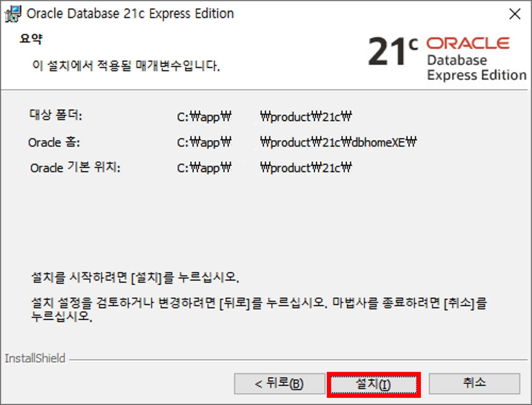Click the Oracle Database 21c Express Edition title
Viewport: 532px width, 405px height.
[x=130, y=14]
